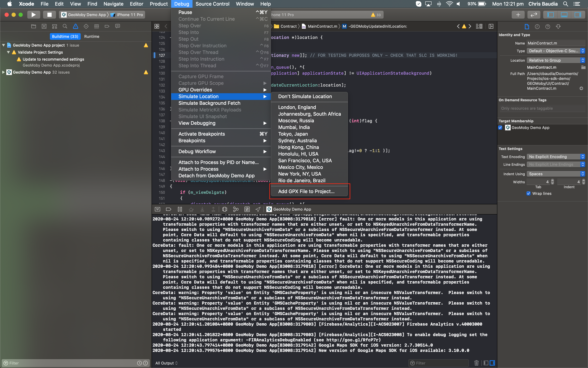
Task: Show the Quick Help inspector icon
Action: point(548,26)
